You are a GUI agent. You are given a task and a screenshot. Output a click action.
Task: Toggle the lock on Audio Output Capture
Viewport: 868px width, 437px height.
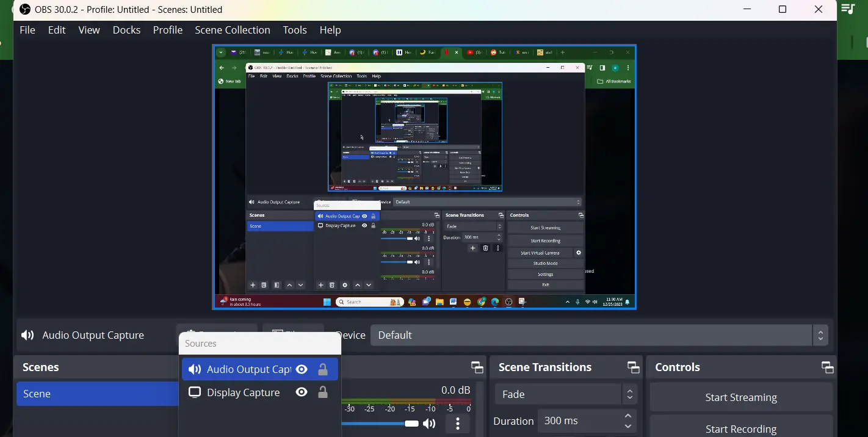pos(323,369)
